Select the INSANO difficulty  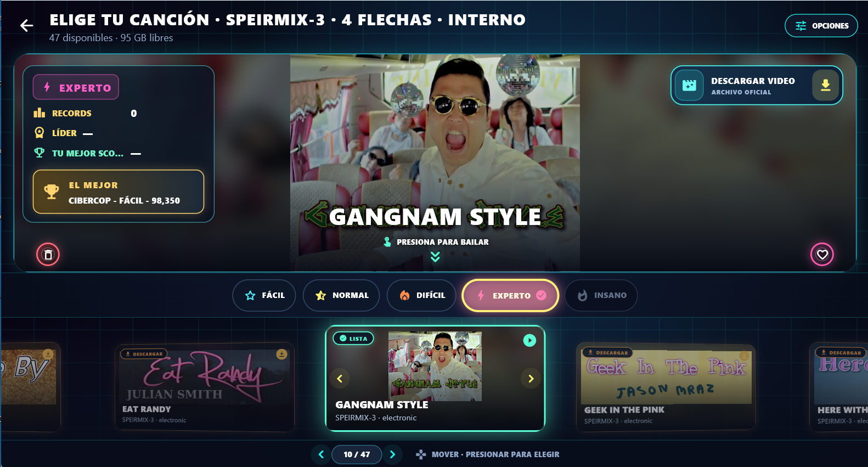pos(601,295)
